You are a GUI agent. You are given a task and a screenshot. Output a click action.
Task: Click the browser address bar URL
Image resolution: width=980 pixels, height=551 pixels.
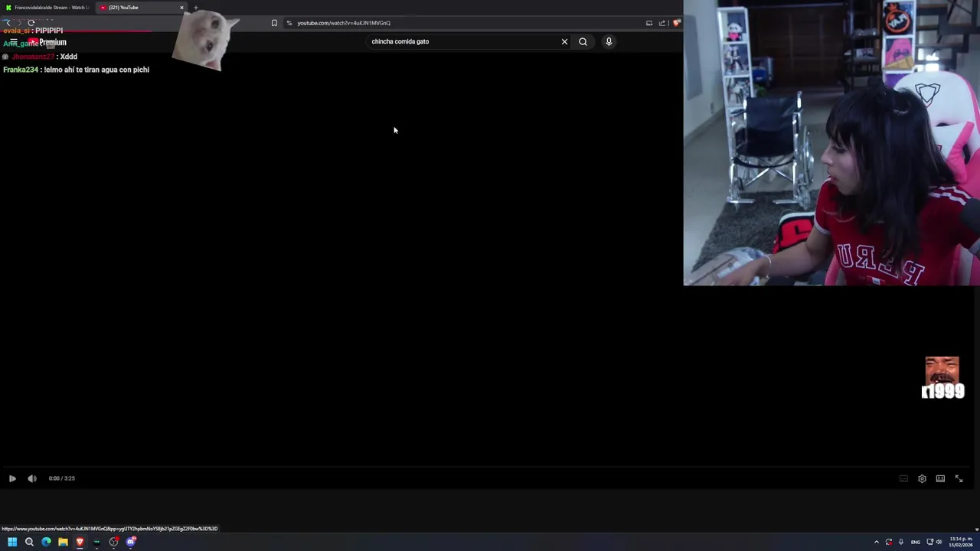coord(344,23)
